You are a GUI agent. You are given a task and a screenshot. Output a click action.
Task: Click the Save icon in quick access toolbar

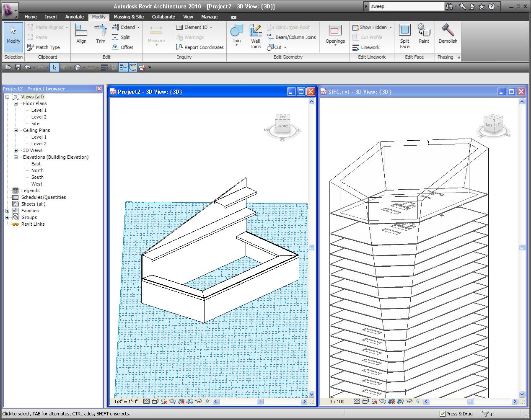coord(18,67)
